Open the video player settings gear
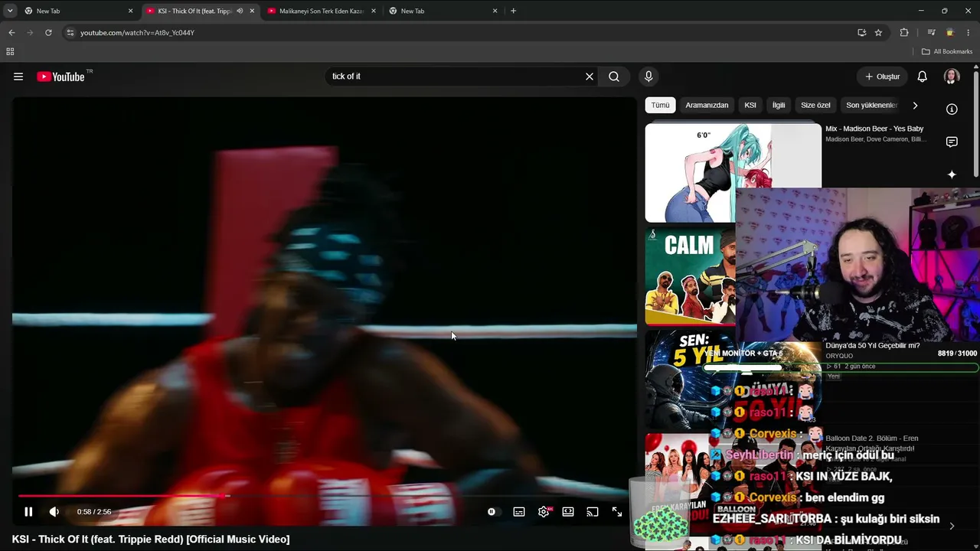The height and width of the screenshot is (551, 980). (x=544, y=512)
